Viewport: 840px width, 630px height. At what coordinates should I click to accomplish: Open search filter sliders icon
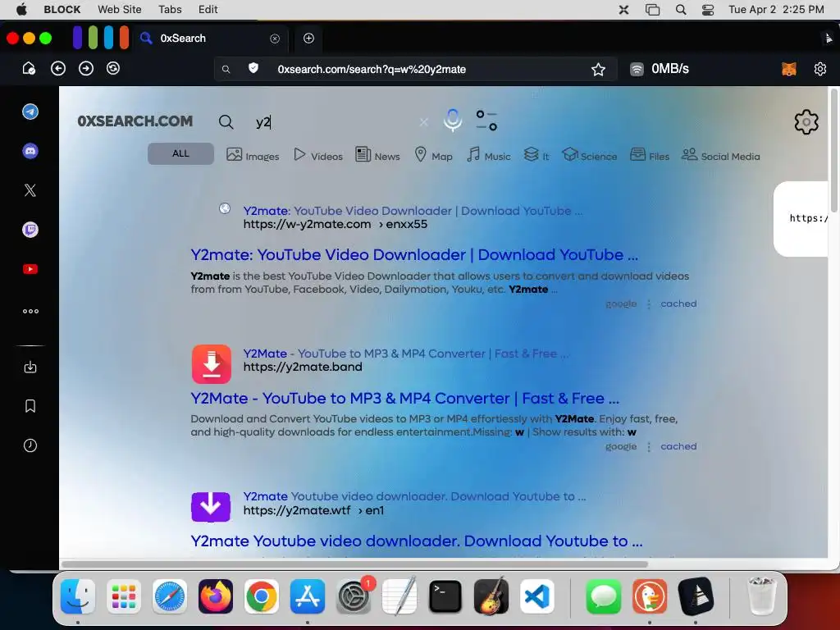[x=486, y=121]
